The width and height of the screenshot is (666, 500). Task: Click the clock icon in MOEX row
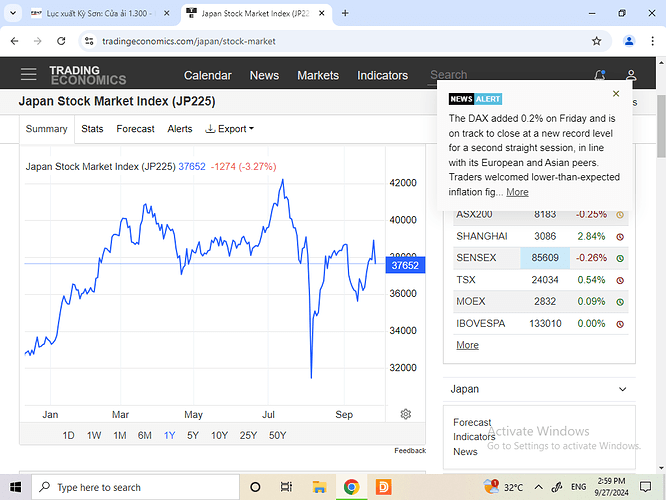(x=620, y=302)
